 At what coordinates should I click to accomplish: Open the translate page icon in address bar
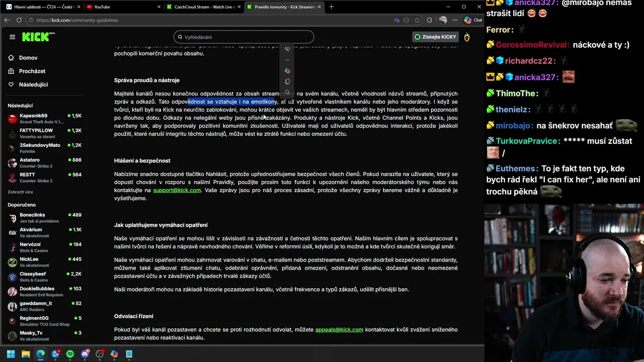[397, 20]
